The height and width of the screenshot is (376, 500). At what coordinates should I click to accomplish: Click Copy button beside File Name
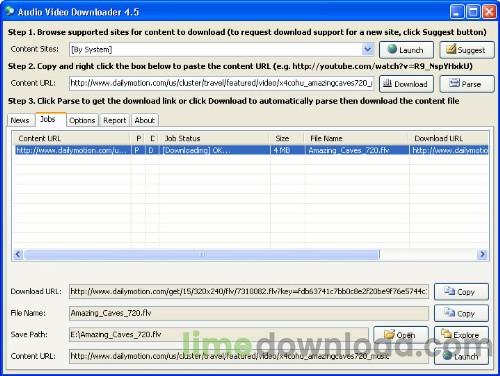coord(461,313)
